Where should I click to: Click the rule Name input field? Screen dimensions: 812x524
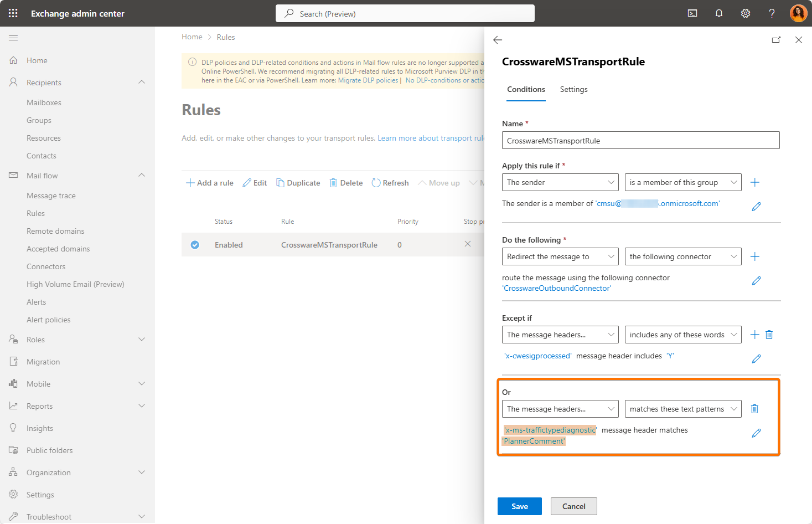pos(640,141)
